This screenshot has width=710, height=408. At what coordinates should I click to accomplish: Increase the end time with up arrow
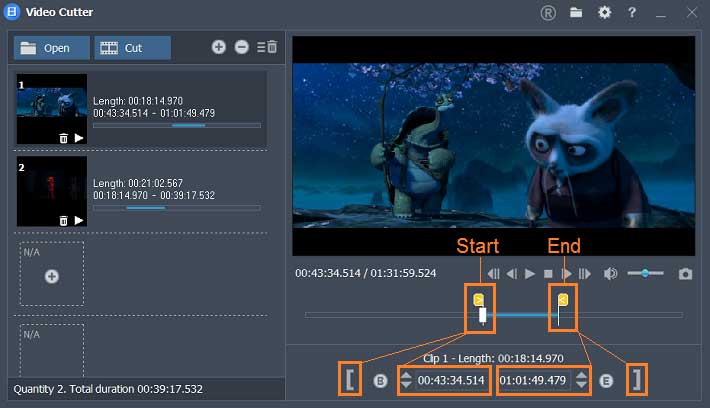coord(581,375)
